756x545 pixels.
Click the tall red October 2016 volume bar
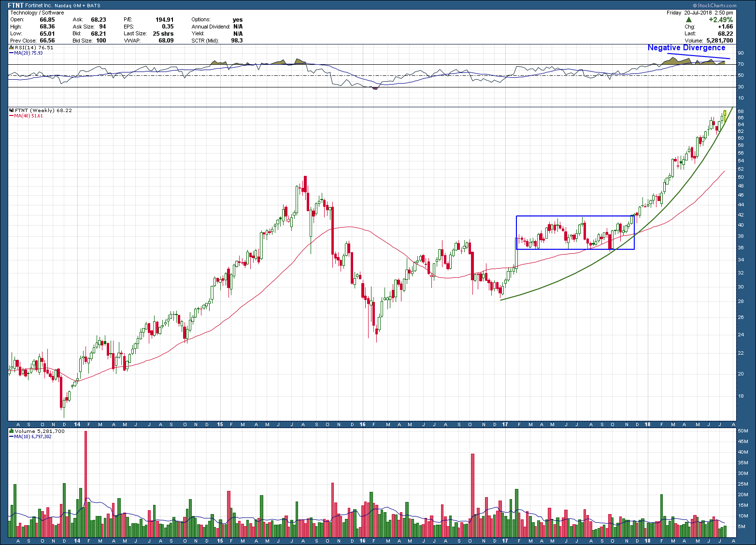tap(472, 496)
